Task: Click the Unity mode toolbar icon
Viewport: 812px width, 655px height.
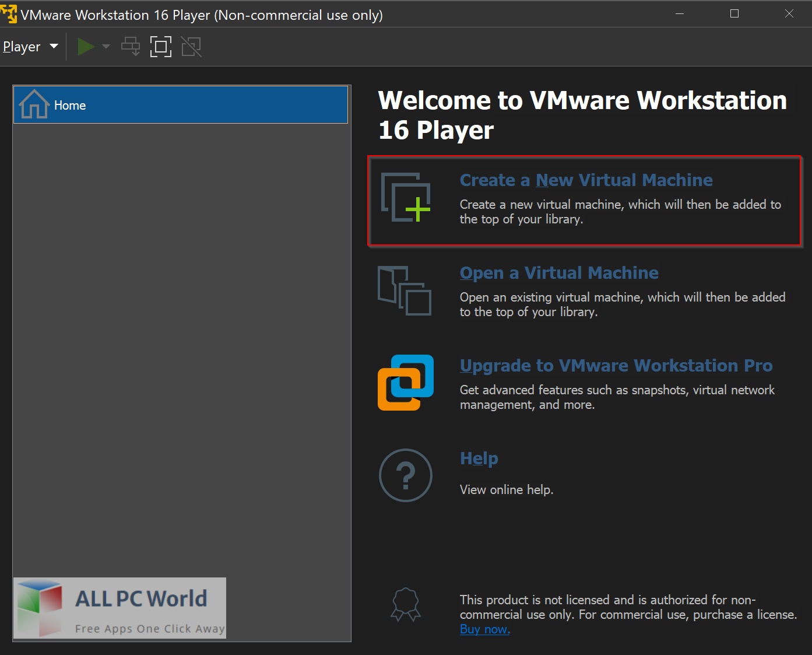Action: [191, 47]
